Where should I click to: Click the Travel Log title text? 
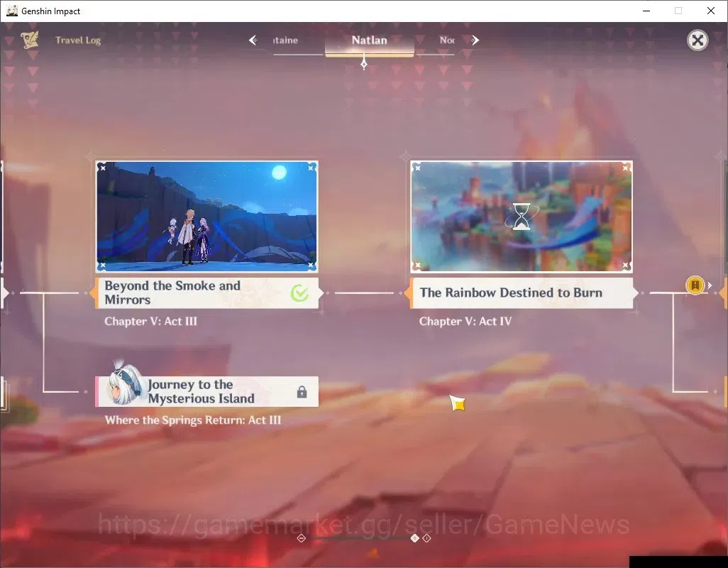[x=78, y=40]
